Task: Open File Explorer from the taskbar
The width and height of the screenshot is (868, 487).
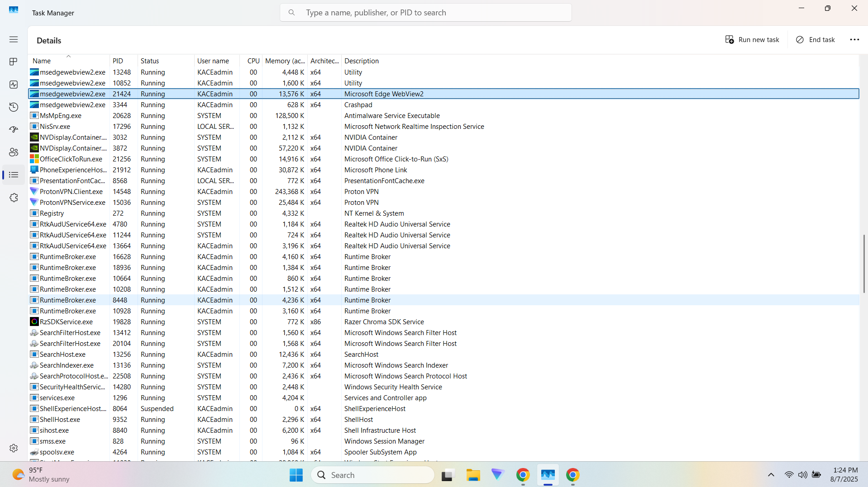Action: point(473,475)
